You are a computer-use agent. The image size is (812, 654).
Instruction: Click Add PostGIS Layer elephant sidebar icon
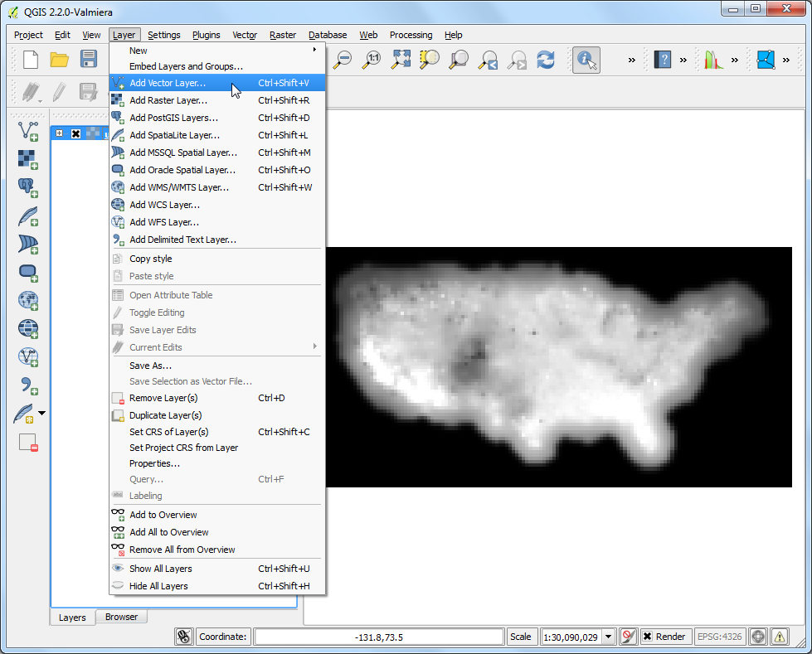click(x=28, y=187)
